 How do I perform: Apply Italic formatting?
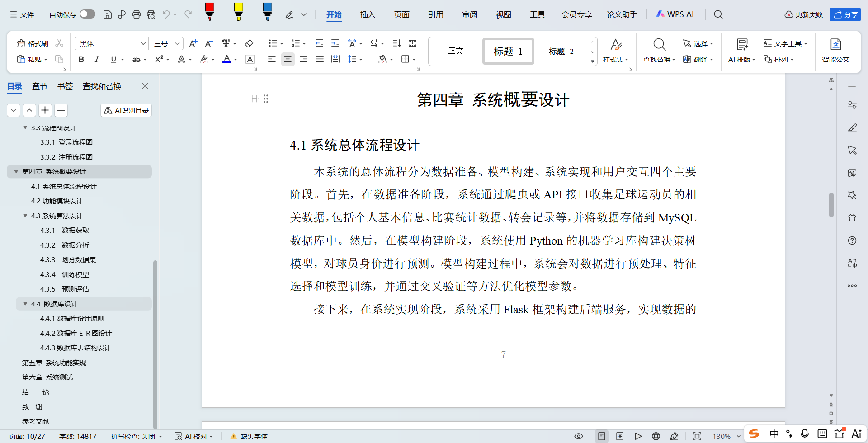97,59
